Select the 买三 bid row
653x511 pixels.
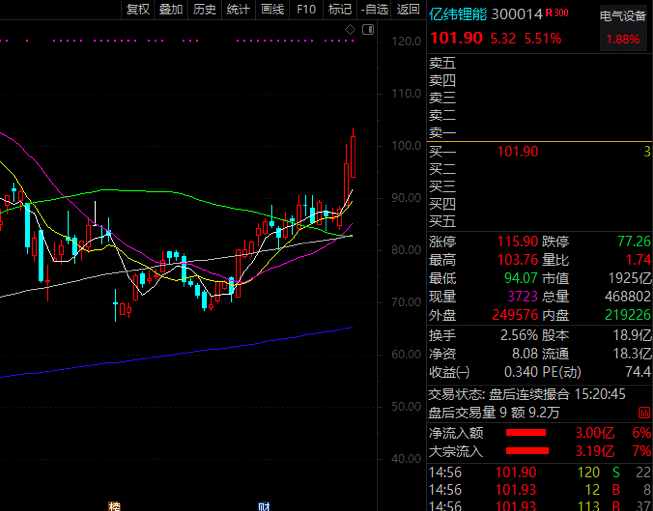540,186
